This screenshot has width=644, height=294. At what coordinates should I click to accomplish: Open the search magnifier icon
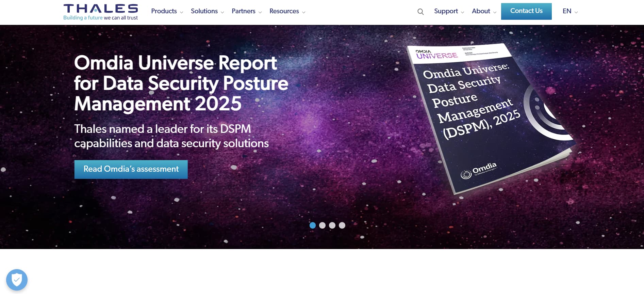[x=420, y=12]
